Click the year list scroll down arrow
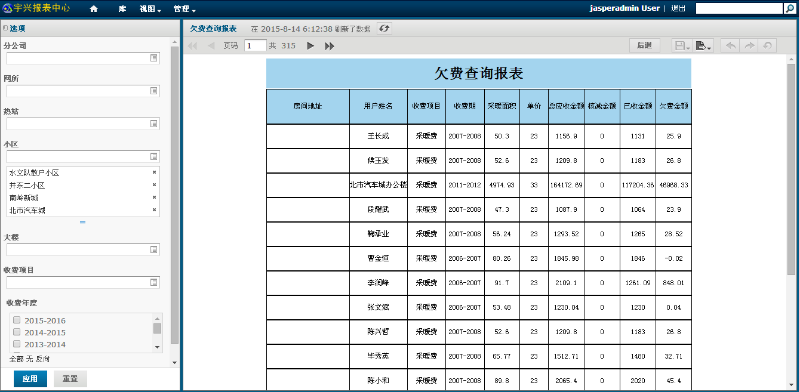This screenshot has height=392, width=799. click(x=157, y=347)
